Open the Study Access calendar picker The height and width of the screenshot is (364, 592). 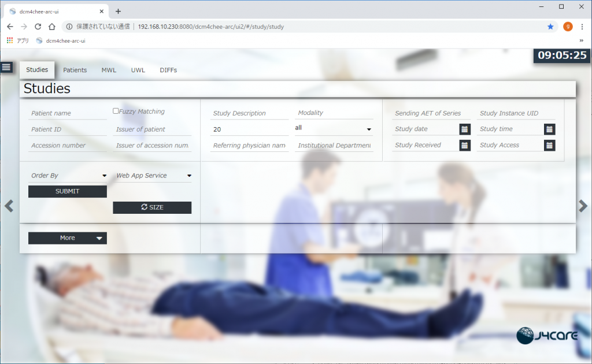549,146
